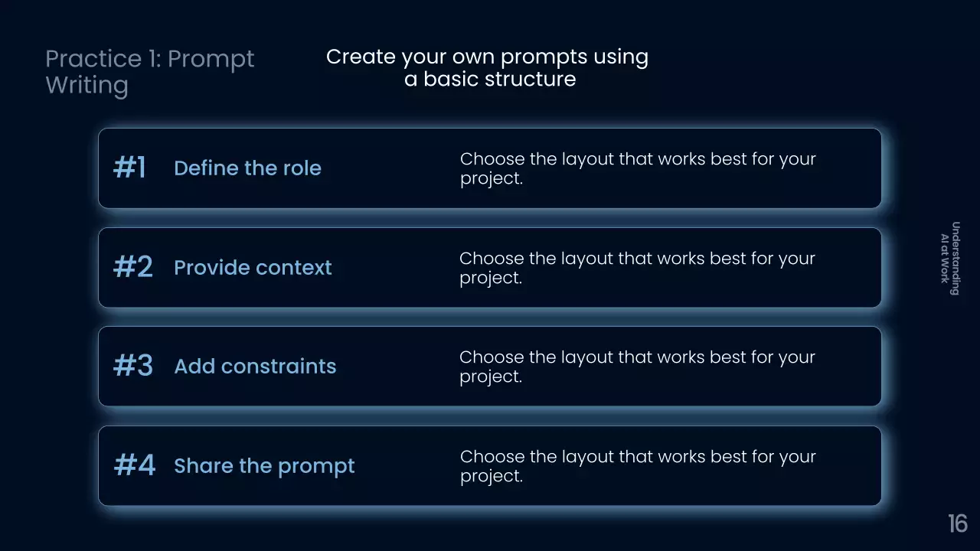Click the 'Practice 1: Prompt Writing' title
This screenshot has height=551, width=980.
point(149,72)
